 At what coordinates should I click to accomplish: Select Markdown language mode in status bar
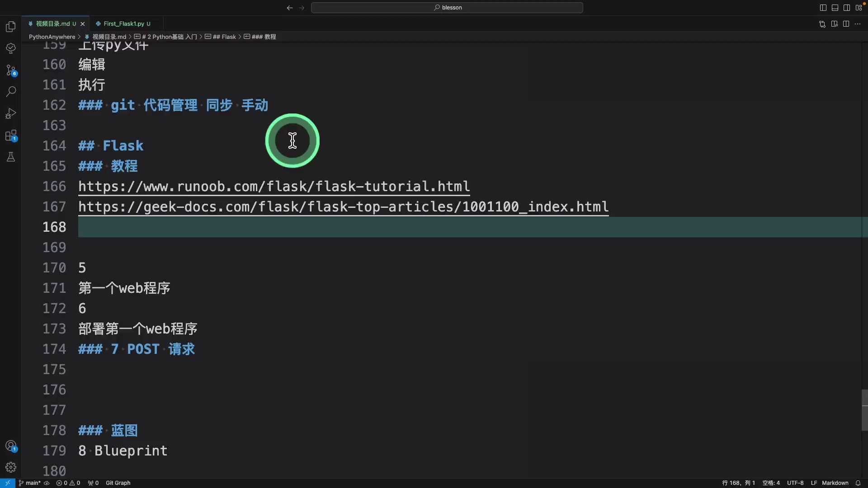pyautogui.click(x=835, y=483)
